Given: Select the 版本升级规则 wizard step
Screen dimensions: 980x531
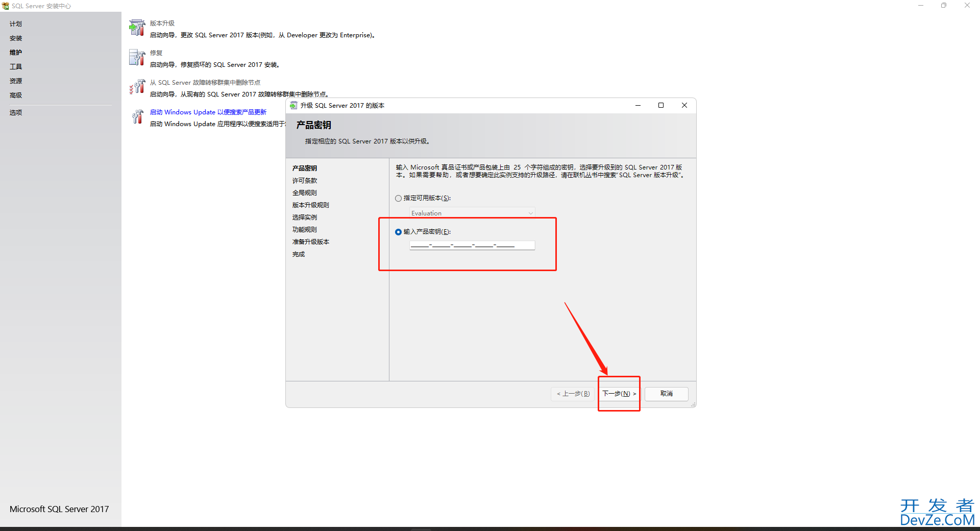Looking at the screenshot, I should 311,205.
